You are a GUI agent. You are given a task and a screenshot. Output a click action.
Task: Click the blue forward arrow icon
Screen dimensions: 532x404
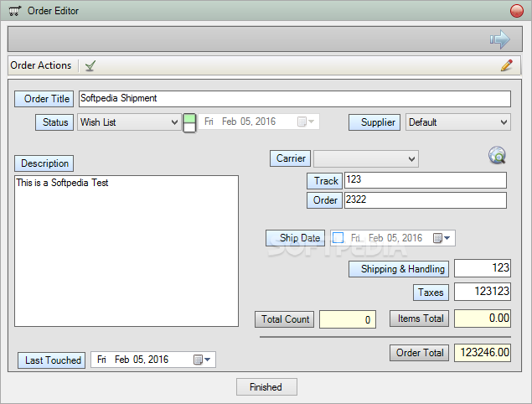point(500,39)
